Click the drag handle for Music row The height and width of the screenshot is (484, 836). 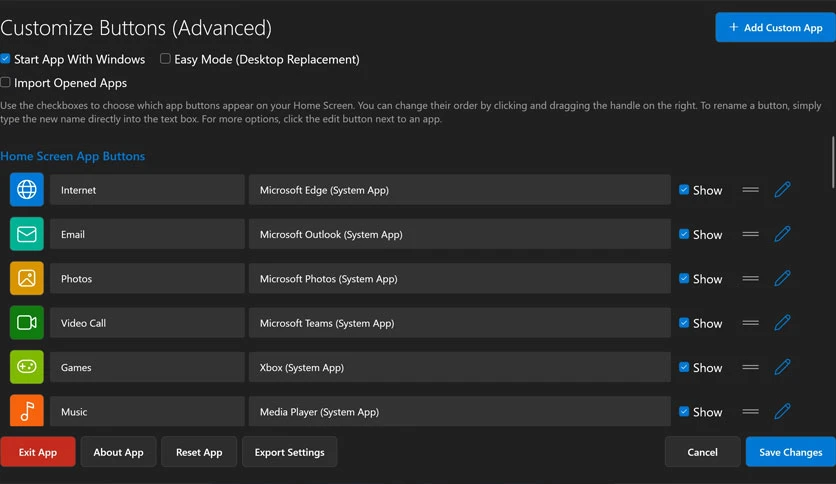(x=750, y=411)
